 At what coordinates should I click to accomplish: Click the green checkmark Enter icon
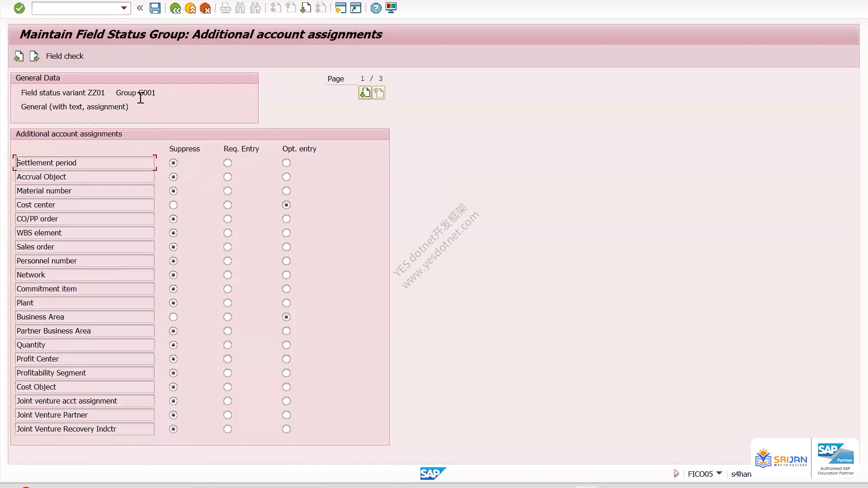coord(19,8)
